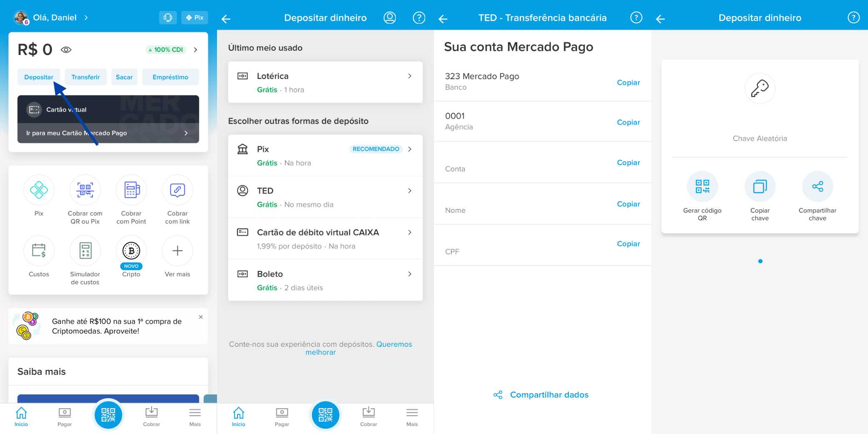Select Lotérica deposit option
The width and height of the screenshot is (868, 434).
point(325,82)
